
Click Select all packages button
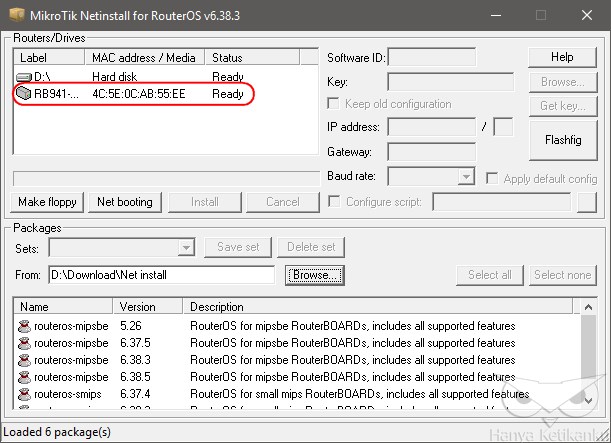coord(490,275)
